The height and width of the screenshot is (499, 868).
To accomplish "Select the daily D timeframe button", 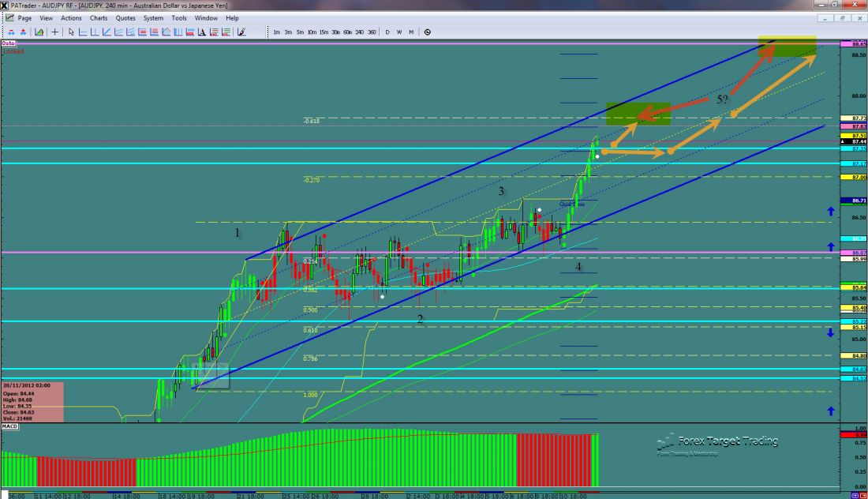I will tap(387, 32).
